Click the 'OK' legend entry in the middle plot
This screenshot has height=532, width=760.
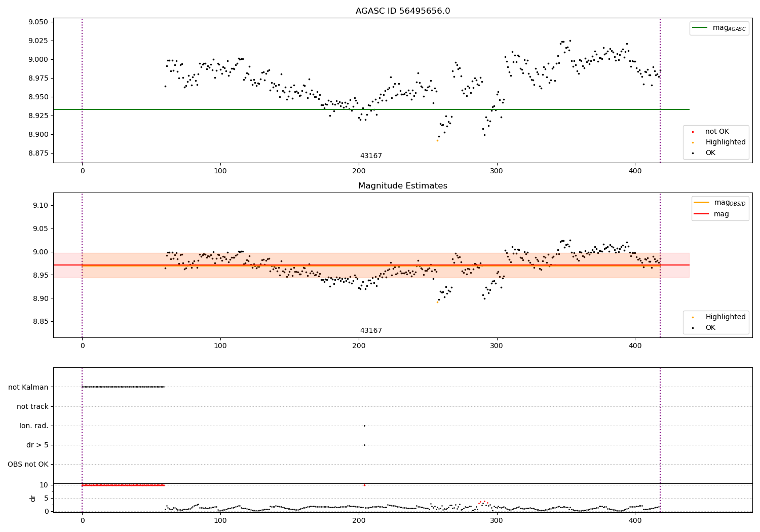pyautogui.click(x=710, y=328)
